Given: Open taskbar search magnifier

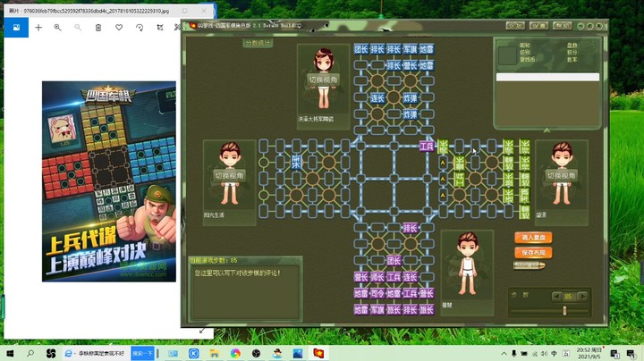Looking at the screenshot, I should [30, 353].
